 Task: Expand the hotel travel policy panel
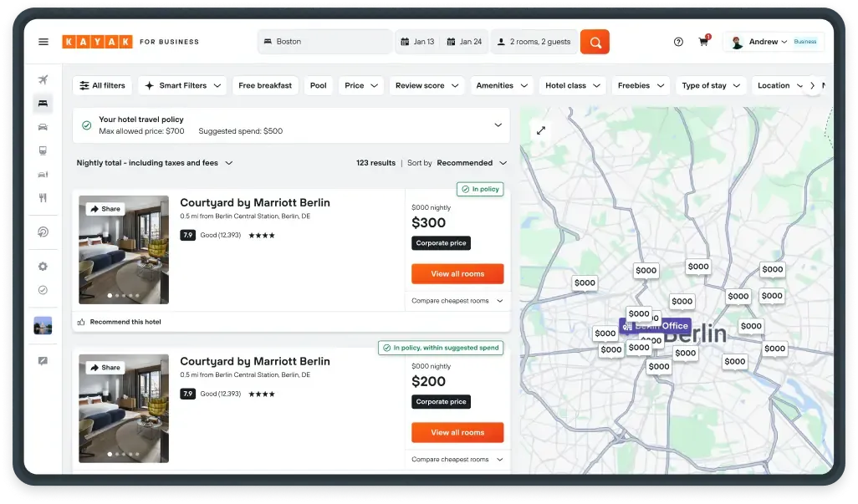[x=498, y=125]
